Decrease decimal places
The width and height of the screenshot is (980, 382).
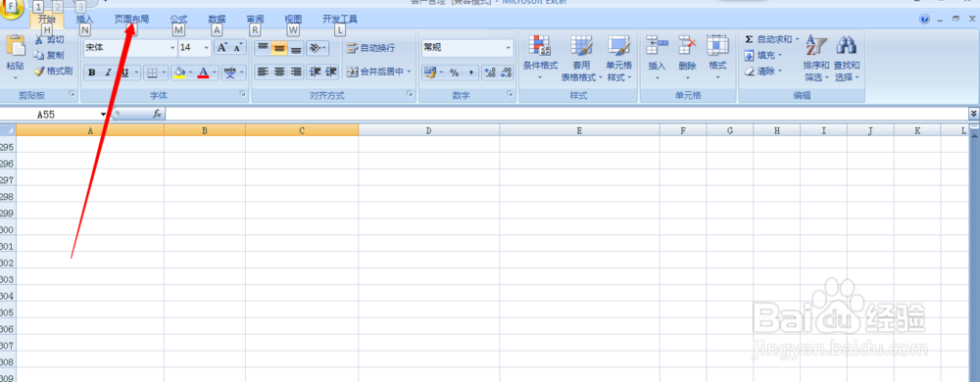click(507, 72)
